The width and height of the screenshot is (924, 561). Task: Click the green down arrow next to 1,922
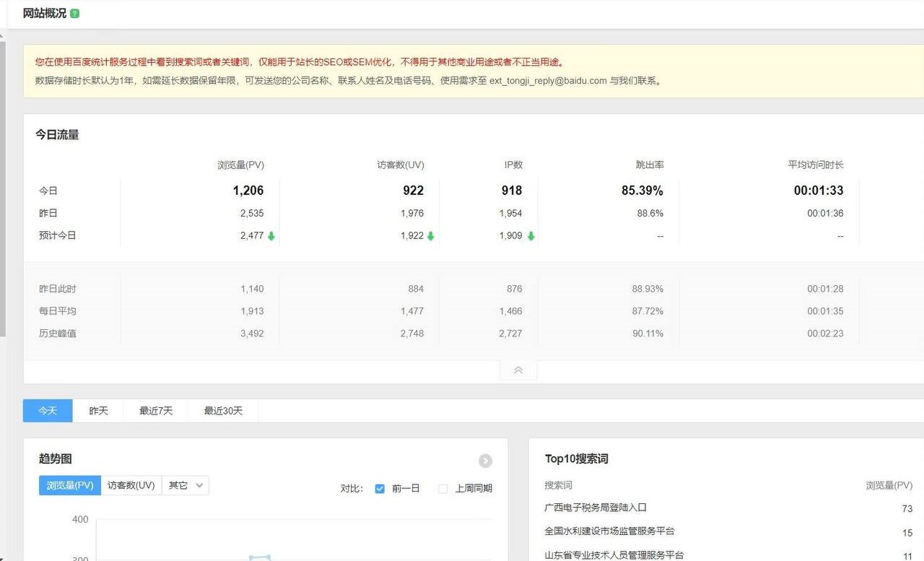[431, 236]
